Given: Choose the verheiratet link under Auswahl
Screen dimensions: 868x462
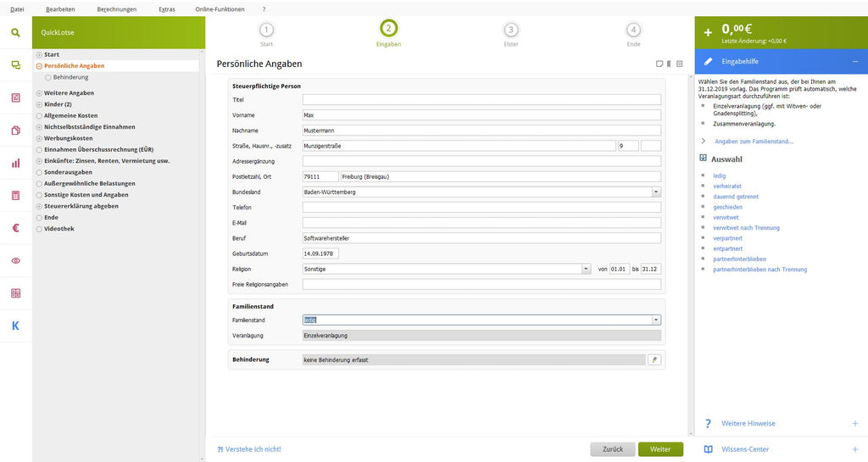Looking at the screenshot, I should [726, 186].
